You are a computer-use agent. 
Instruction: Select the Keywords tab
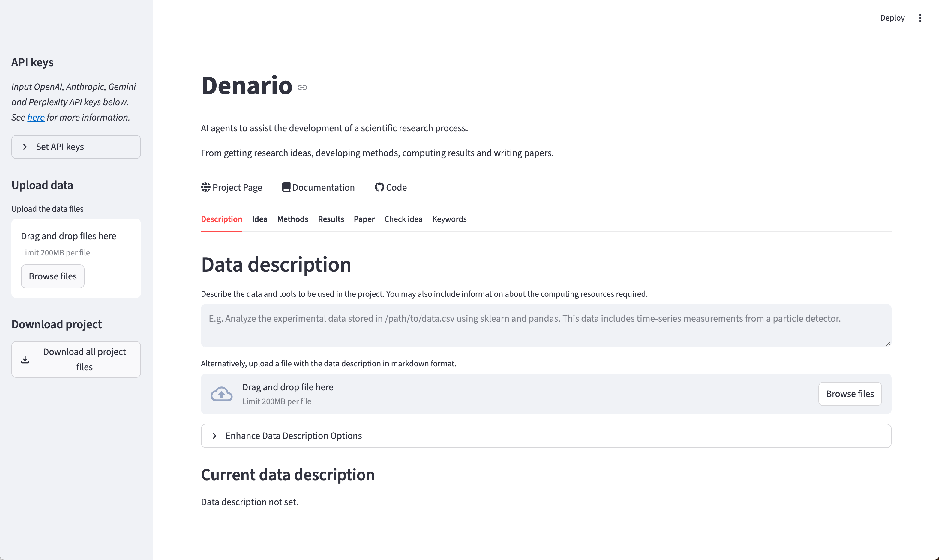[x=449, y=219]
